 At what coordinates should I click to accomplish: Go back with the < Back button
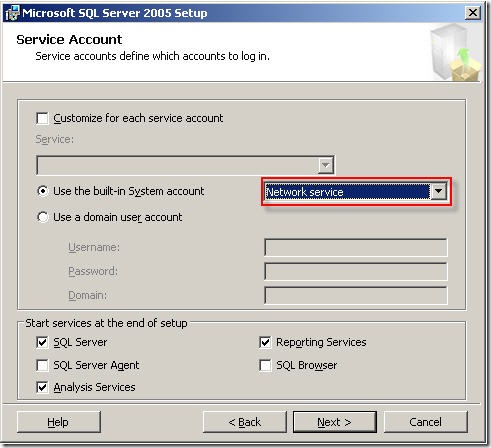245,422
